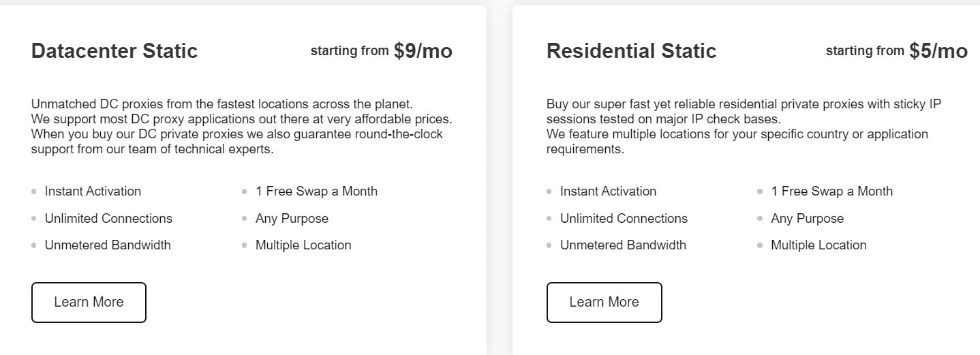This screenshot has width=980, height=355.
Task: Click 1 Free Swap a Month in Datacenter card
Action: [x=316, y=191]
